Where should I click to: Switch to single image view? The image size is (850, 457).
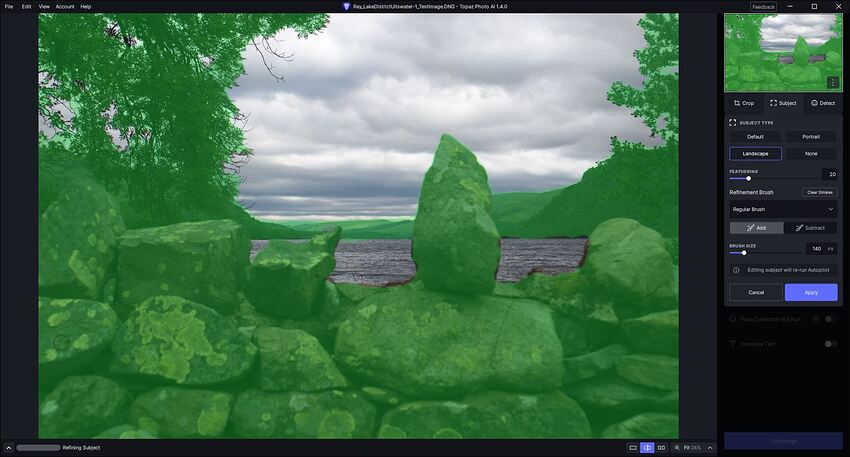pyautogui.click(x=633, y=448)
